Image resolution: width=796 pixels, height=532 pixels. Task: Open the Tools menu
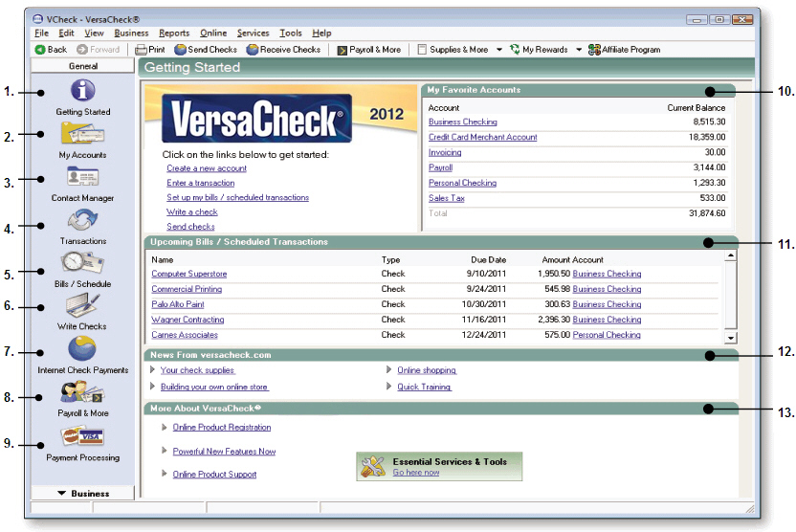291,33
